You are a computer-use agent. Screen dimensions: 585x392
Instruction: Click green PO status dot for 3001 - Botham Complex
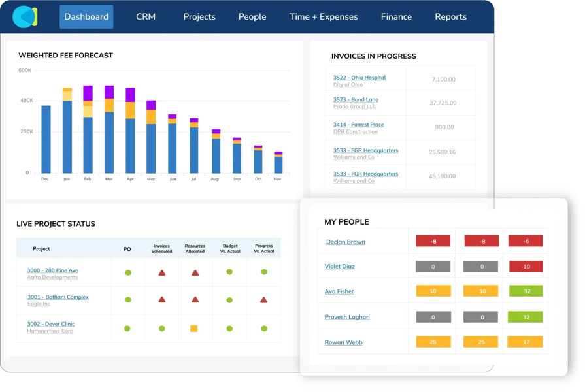128,300
